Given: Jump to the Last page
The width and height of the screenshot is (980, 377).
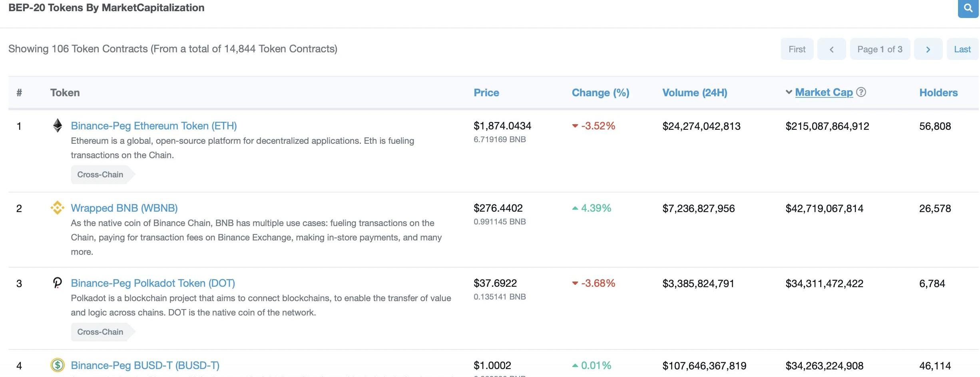Looking at the screenshot, I should click(962, 49).
